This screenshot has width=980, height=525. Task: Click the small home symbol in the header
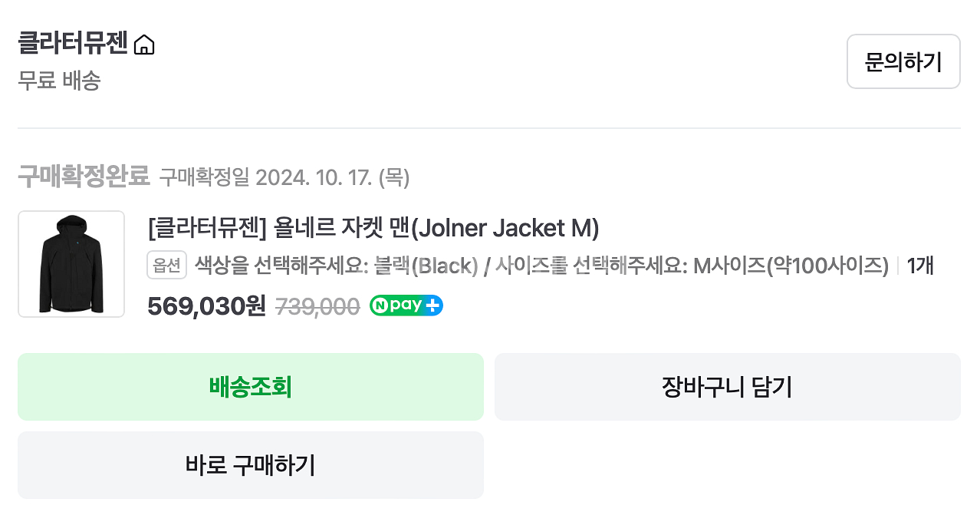tap(145, 45)
